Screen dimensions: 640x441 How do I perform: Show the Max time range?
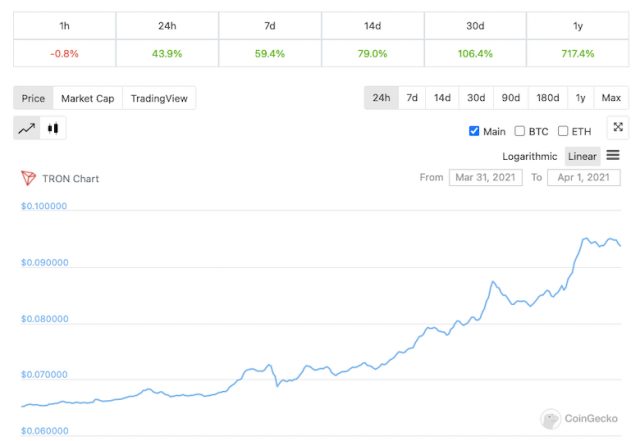tap(611, 98)
